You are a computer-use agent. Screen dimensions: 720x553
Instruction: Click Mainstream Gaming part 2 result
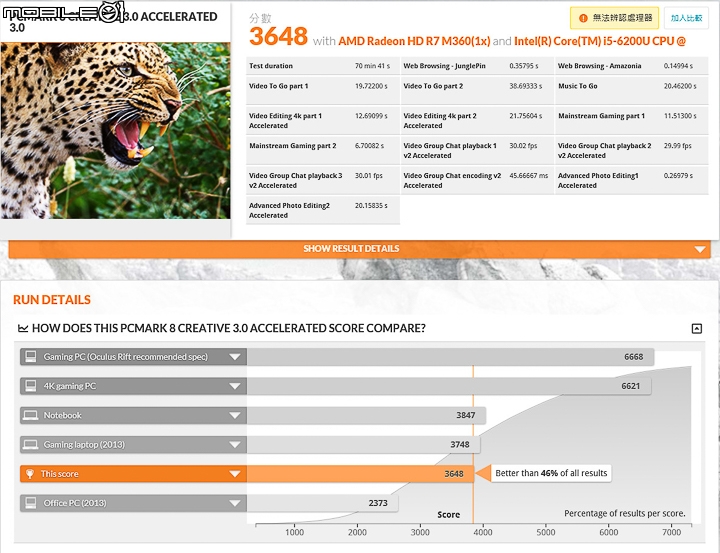tap(323, 150)
